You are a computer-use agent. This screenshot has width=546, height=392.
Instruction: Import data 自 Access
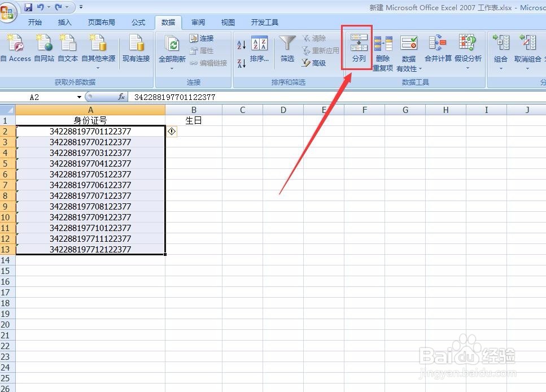[x=16, y=48]
